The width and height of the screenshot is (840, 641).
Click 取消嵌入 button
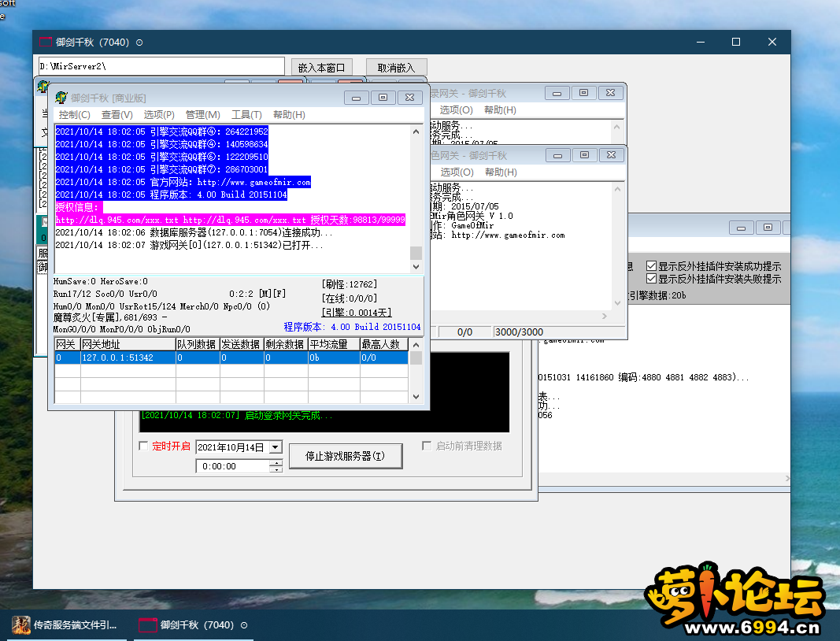(397, 68)
